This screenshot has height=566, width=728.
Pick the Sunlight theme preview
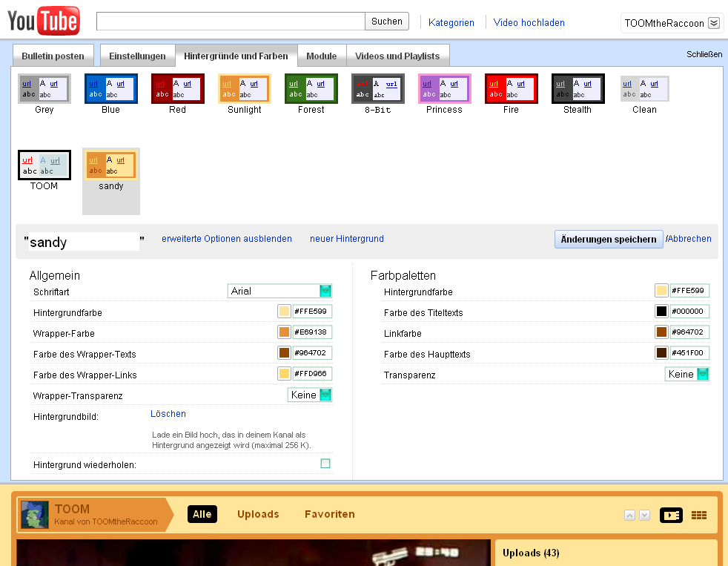tap(245, 88)
